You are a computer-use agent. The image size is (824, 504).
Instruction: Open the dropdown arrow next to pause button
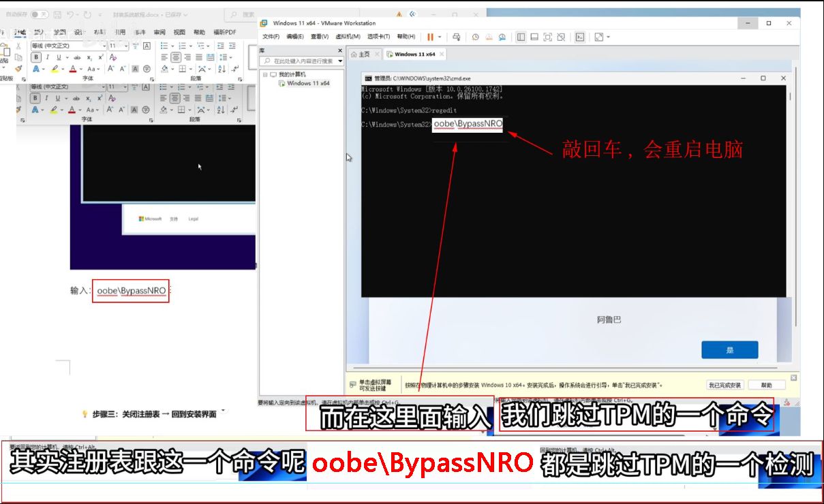(x=440, y=37)
